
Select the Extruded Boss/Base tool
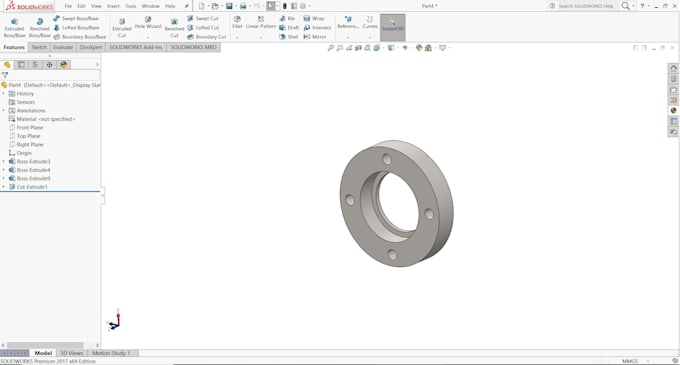coord(14,28)
